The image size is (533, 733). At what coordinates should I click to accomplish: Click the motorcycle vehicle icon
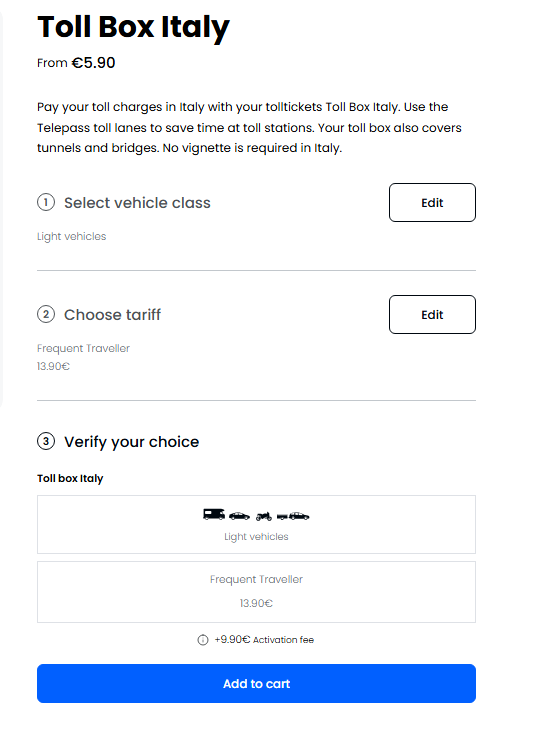(263, 516)
